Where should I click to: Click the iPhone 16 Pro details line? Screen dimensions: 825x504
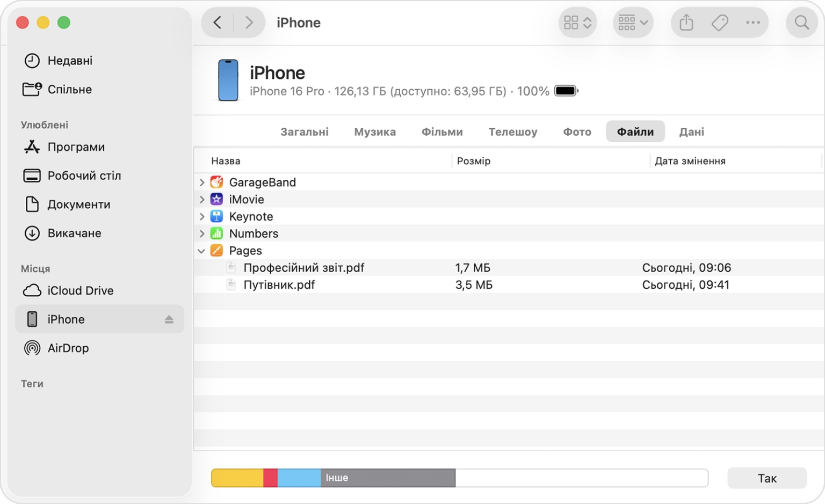pyautogui.click(x=400, y=91)
